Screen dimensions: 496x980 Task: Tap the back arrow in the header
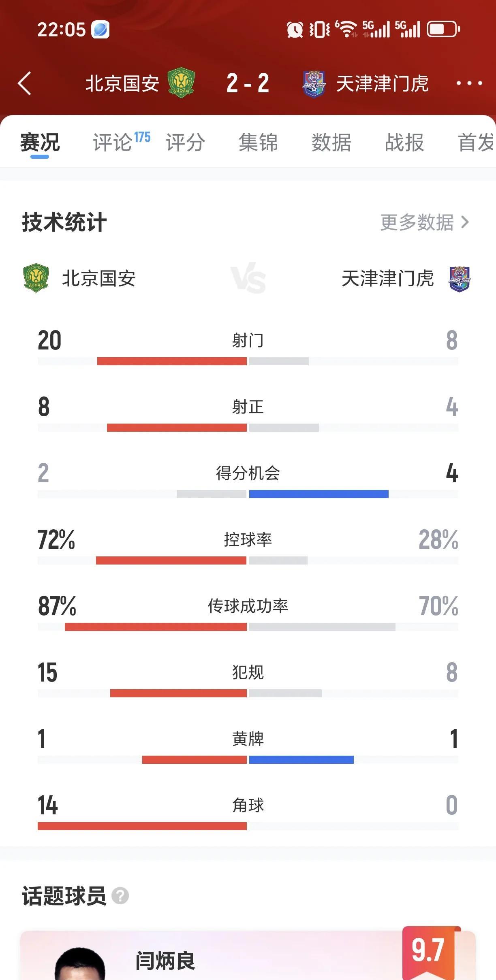(25, 83)
